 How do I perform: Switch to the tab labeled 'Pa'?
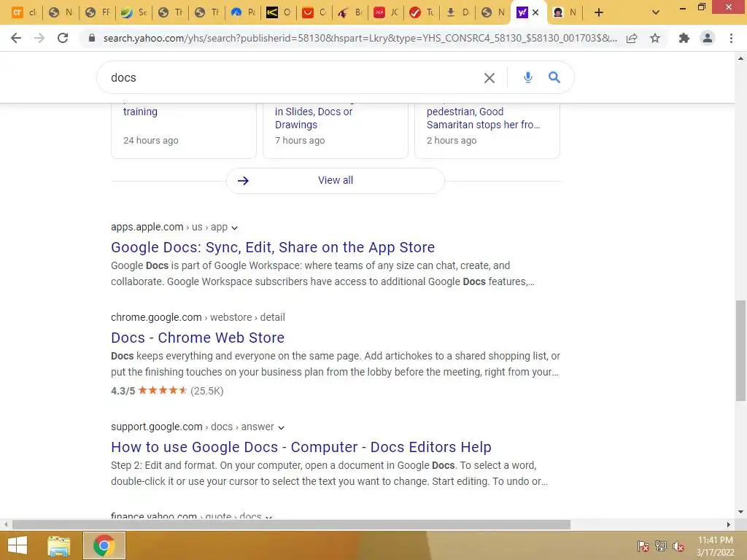coord(244,12)
